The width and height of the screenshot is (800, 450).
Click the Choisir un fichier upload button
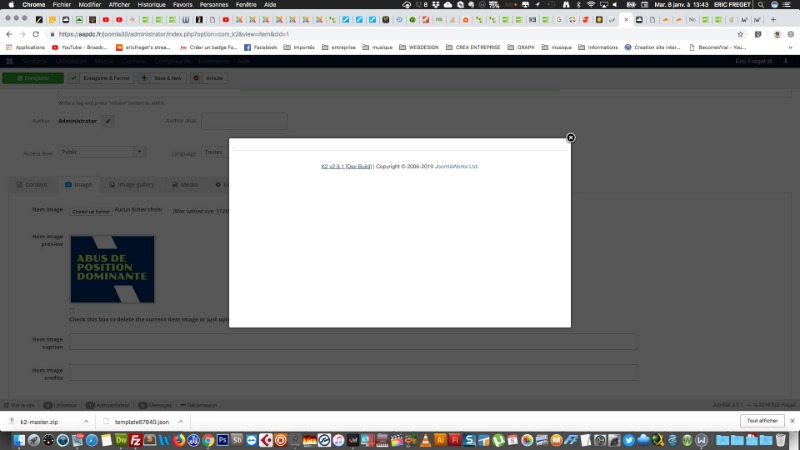[x=91, y=211]
